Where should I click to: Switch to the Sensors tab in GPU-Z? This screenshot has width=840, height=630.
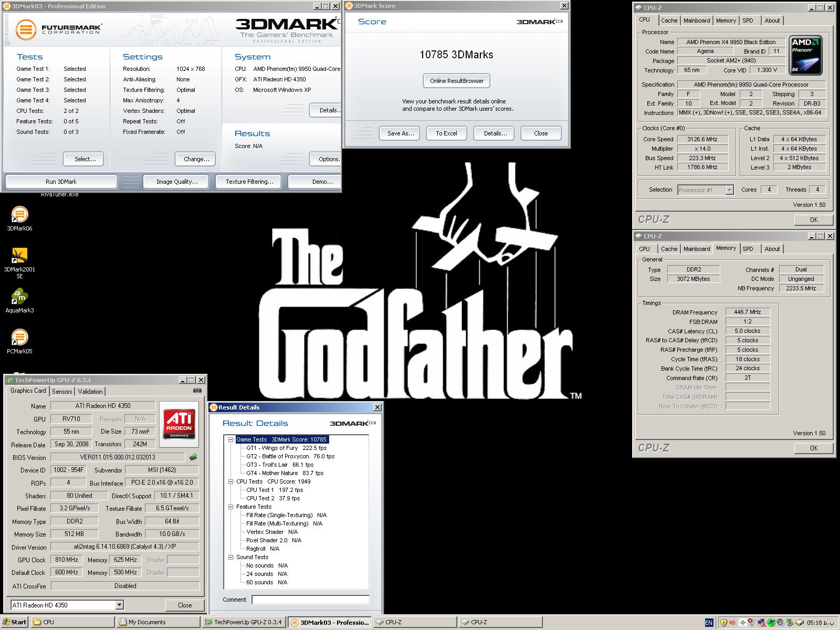point(62,392)
